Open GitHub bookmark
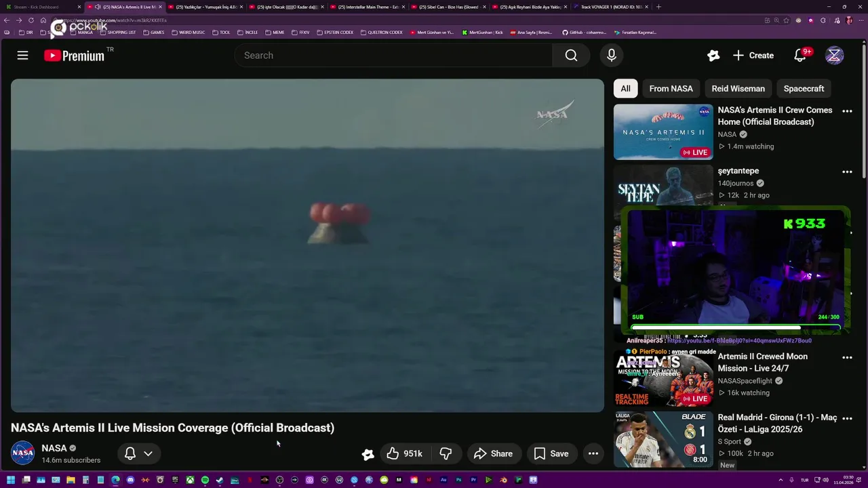Image resolution: width=868 pixels, height=488 pixels. pos(584,32)
